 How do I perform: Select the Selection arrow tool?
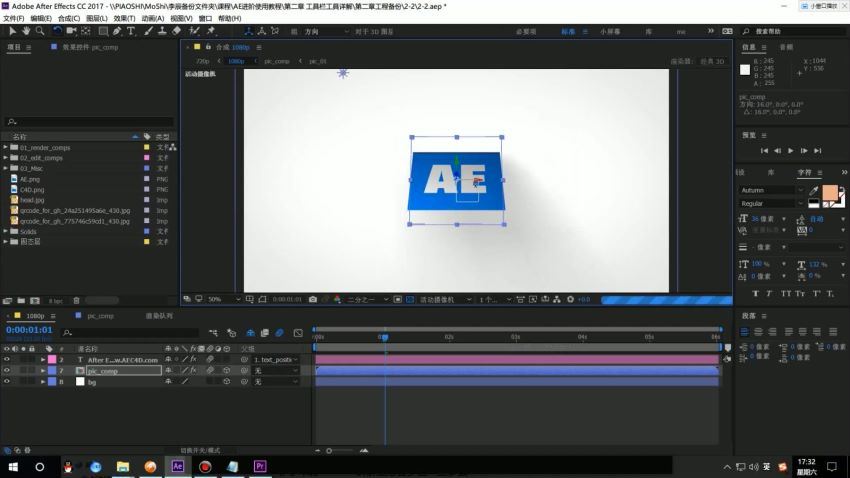tap(12, 31)
